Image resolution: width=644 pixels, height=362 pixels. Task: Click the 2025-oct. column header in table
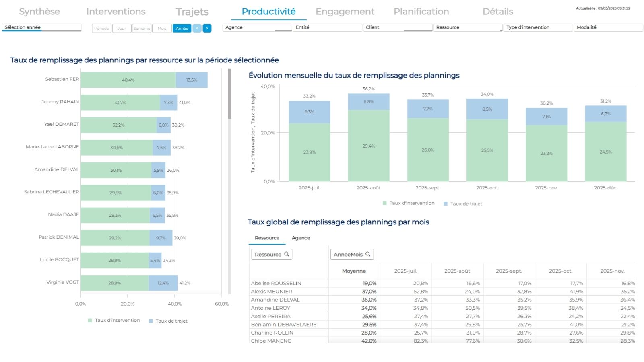click(x=561, y=271)
